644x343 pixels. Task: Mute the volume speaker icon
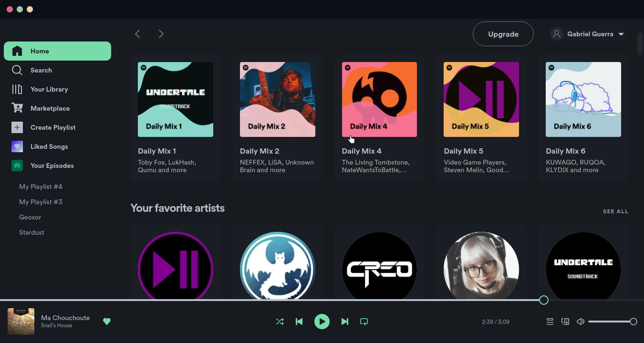tap(581, 322)
